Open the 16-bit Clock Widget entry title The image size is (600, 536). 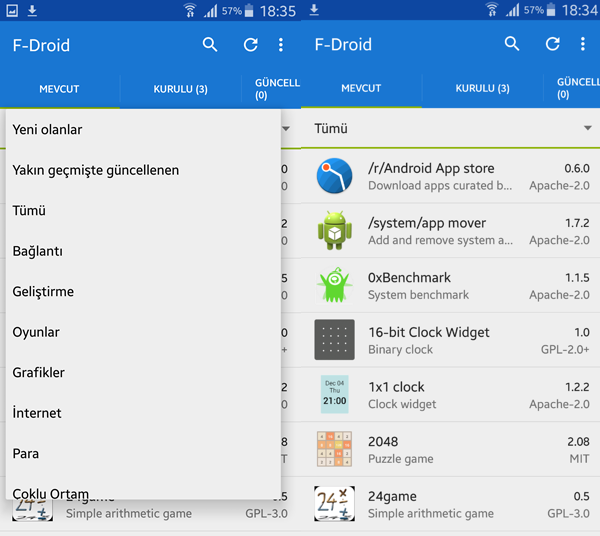pyautogui.click(x=429, y=332)
